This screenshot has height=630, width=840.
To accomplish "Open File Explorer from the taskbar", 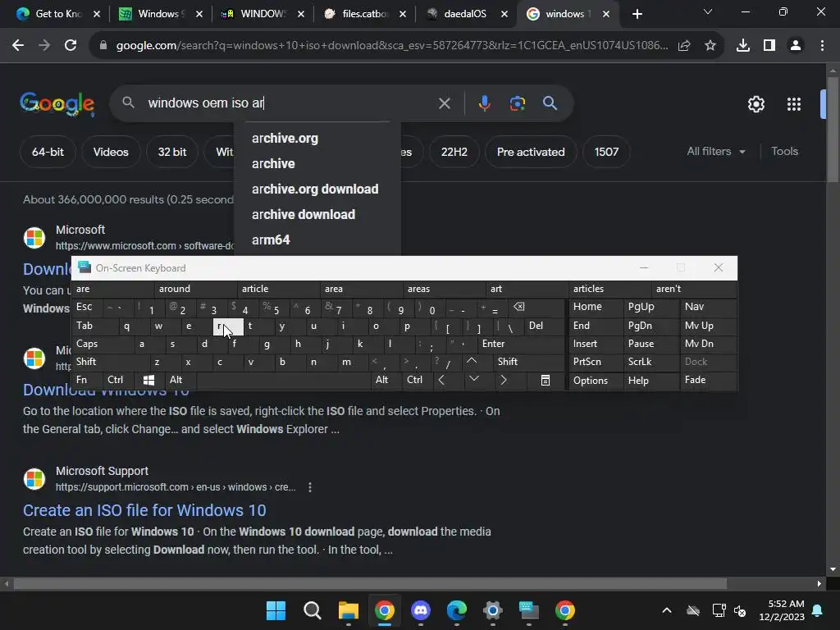I will [x=348, y=610].
